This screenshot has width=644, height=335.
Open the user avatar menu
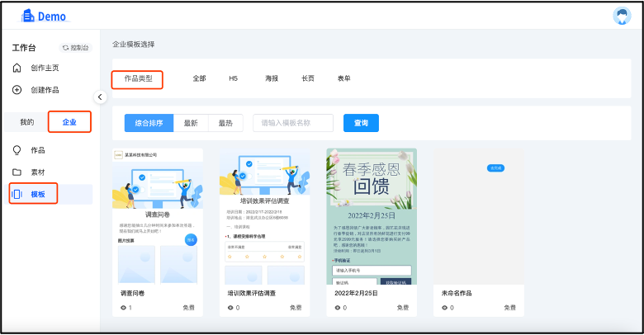pos(621,16)
